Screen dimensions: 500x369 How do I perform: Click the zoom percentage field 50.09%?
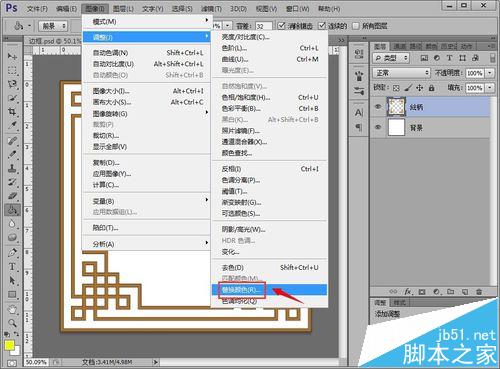click(37, 362)
